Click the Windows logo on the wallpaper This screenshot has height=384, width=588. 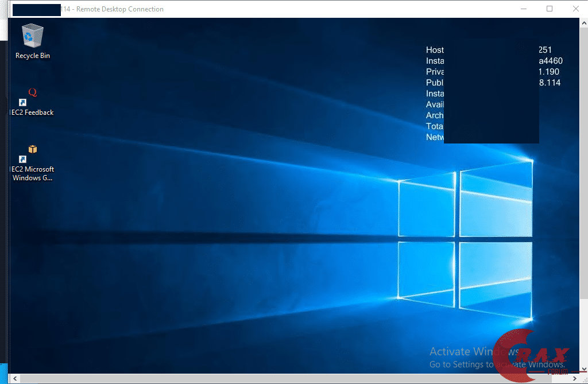point(465,241)
